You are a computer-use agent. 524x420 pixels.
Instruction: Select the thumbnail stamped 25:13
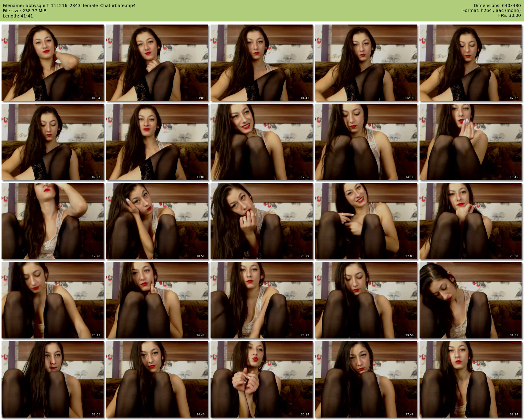coord(53,300)
